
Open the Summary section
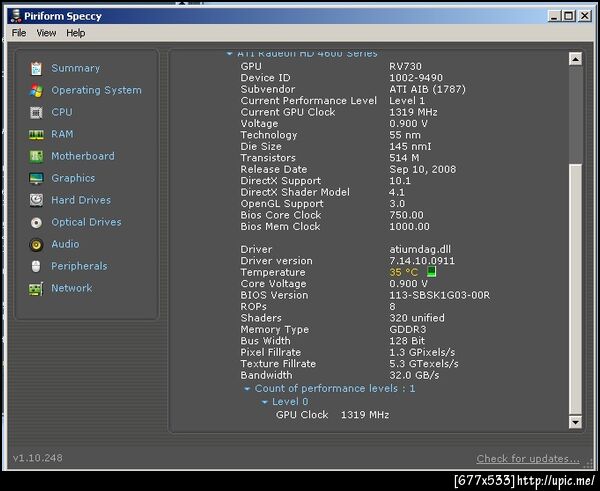click(x=76, y=69)
